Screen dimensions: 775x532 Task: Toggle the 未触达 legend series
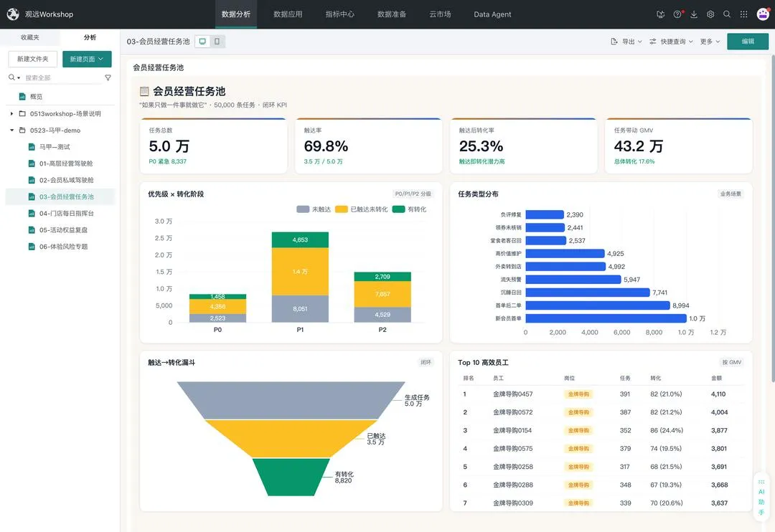314,209
